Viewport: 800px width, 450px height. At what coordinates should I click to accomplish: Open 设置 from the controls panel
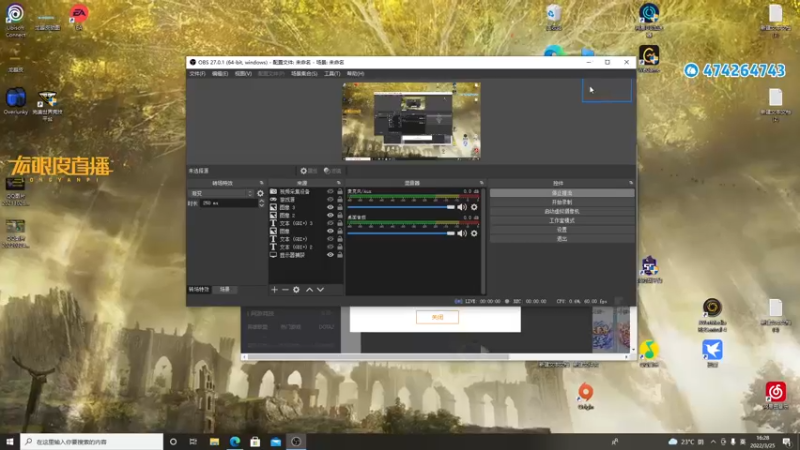click(x=562, y=230)
